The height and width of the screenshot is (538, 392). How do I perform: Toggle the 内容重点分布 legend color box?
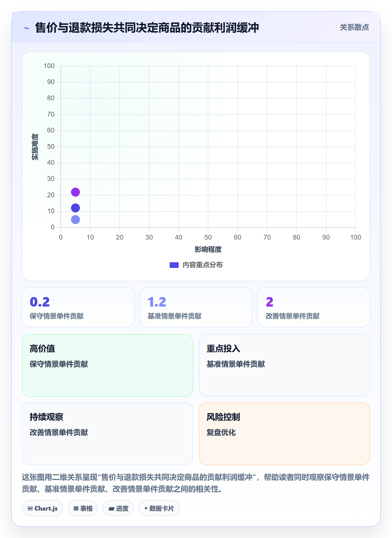click(x=174, y=265)
